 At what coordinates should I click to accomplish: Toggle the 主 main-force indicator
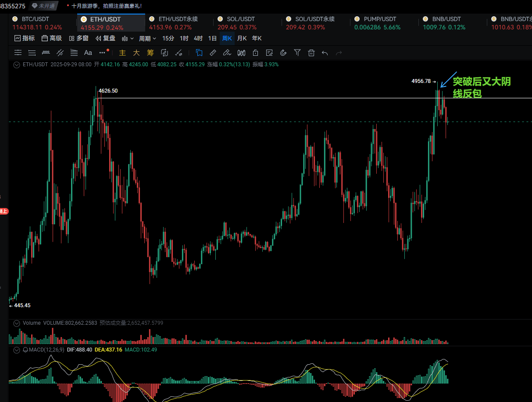[x=122, y=53]
